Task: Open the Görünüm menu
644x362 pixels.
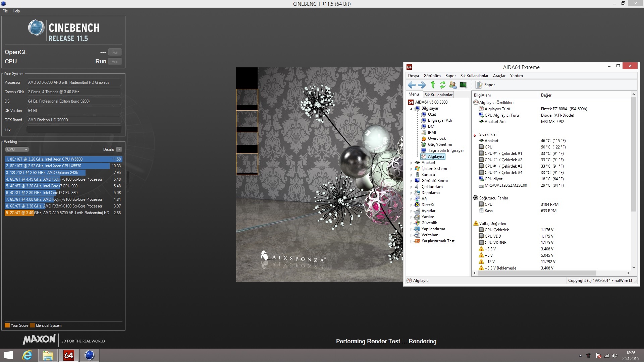Action: 432,76
